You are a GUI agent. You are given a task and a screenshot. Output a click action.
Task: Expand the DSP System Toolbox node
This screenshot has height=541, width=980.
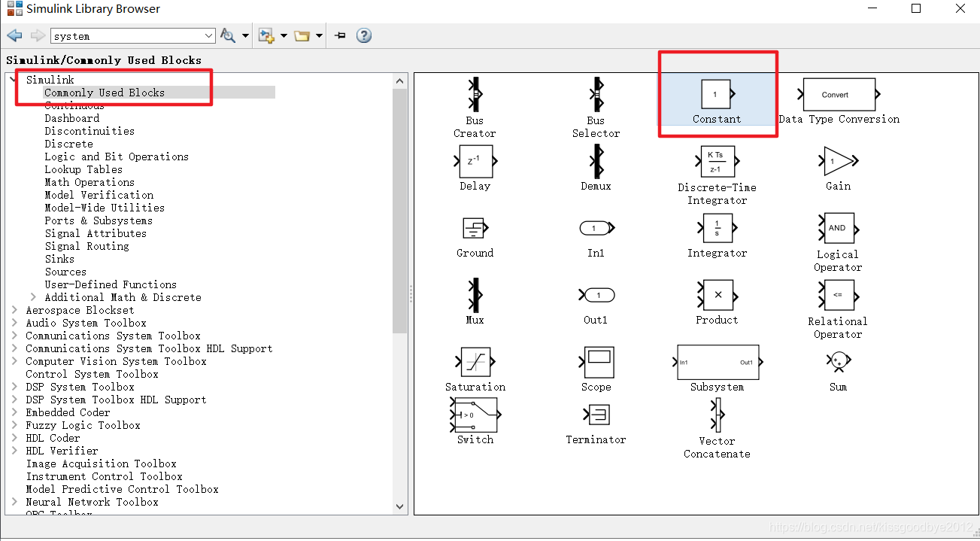pyautogui.click(x=15, y=387)
